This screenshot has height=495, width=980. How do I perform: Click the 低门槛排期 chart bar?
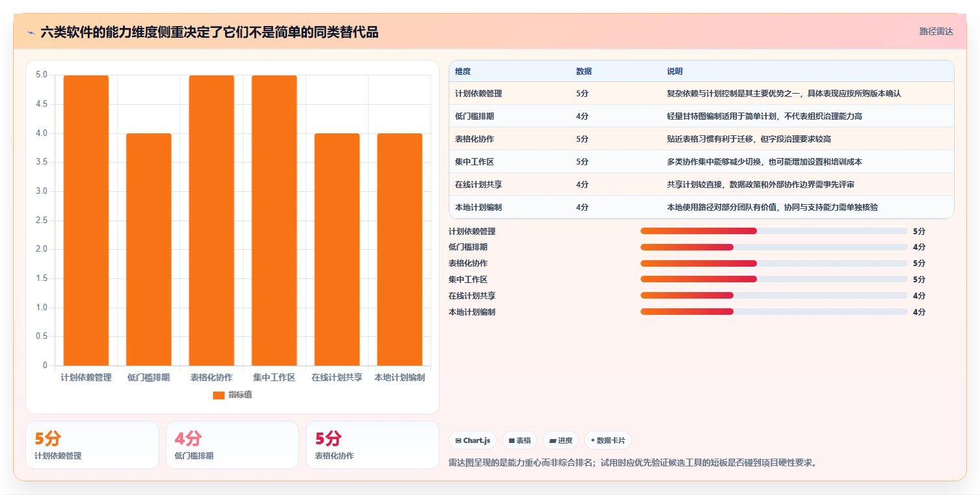tap(149, 250)
